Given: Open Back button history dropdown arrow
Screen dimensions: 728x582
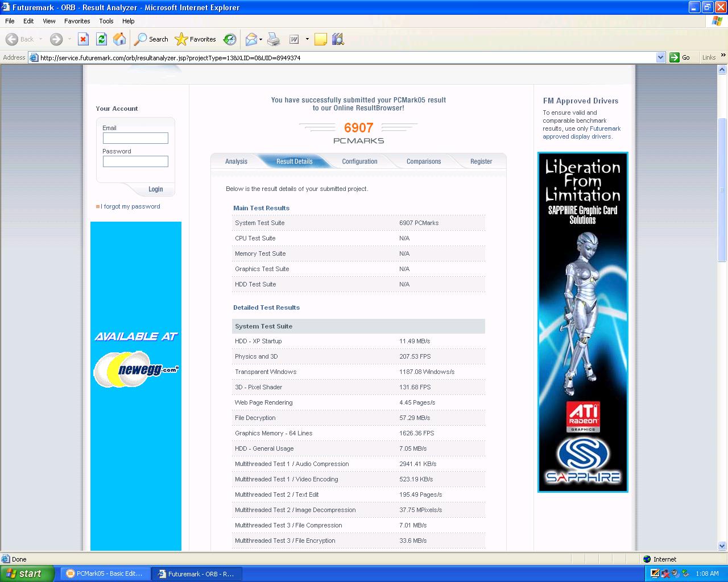Looking at the screenshot, I should 40,39.
